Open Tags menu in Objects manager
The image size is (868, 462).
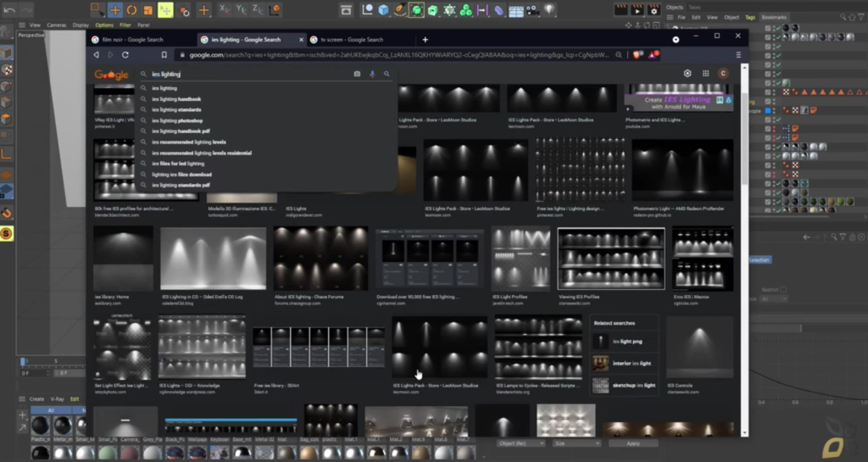pyautogui.click(x=750, y=17)
